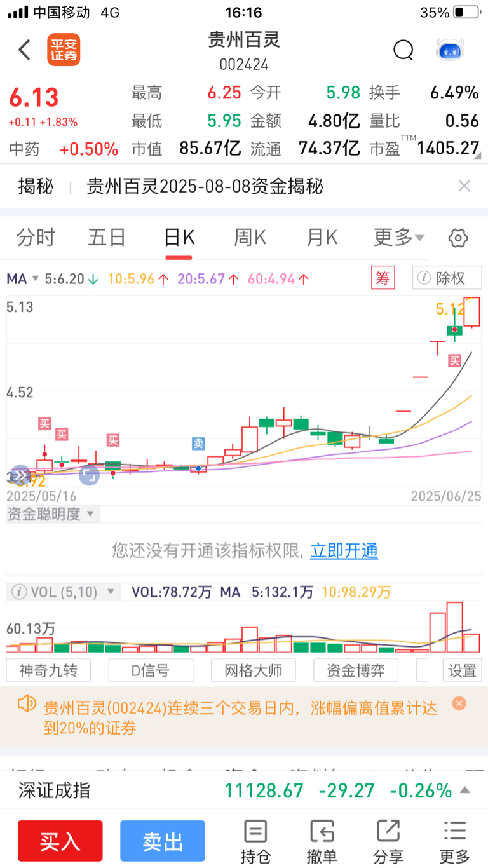Open the 持仓 holdings icon

(255, 841)
